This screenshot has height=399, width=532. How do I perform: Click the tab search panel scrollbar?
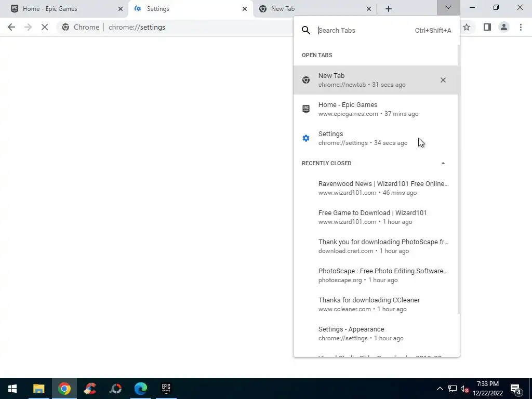tap(458, 180)
